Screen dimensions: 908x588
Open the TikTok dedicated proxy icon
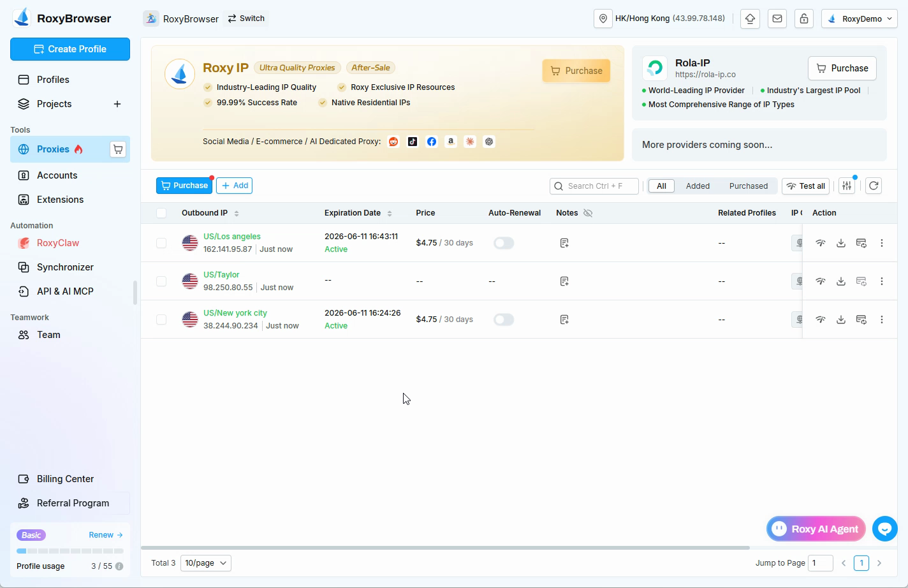coord(413,142)
